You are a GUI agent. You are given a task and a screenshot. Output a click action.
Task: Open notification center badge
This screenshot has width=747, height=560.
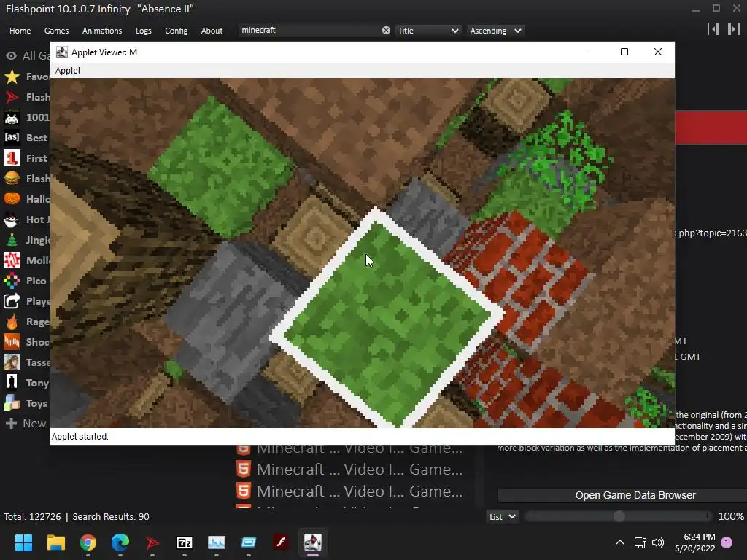click(x=727, y=542)
